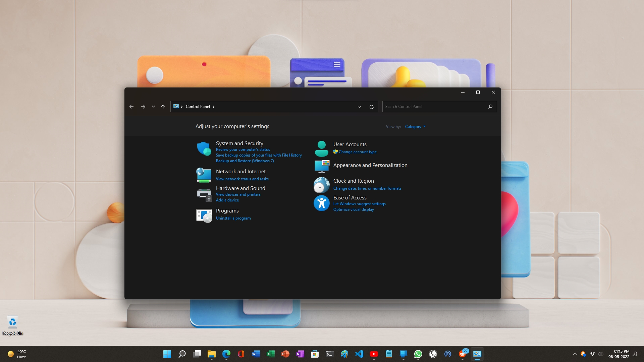
Task: Click the Hardware and Sound printer icon
Action: click(204, 195)
